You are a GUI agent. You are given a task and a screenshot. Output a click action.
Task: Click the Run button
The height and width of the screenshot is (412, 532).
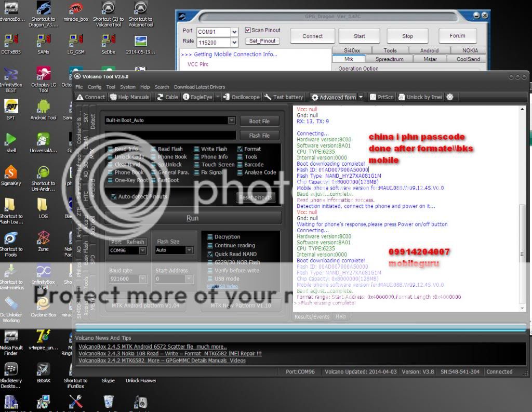point(192,218)
